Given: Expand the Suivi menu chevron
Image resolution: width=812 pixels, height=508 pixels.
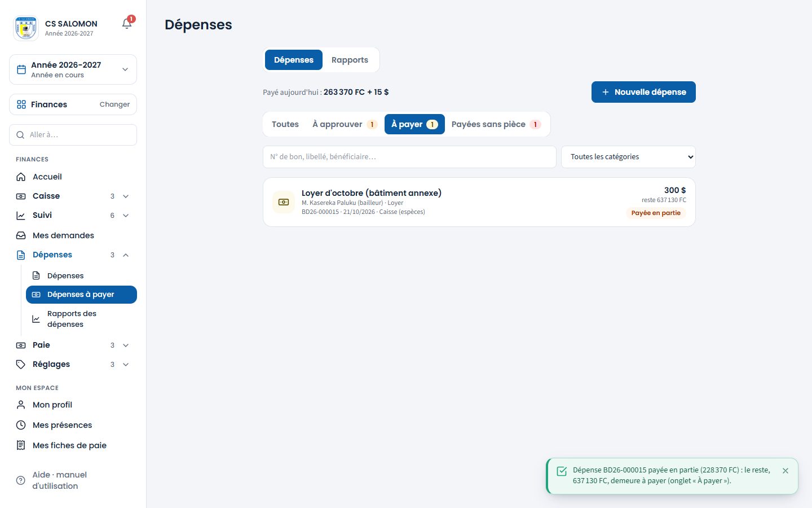Looking at the screenshot, I should point(126,216).
